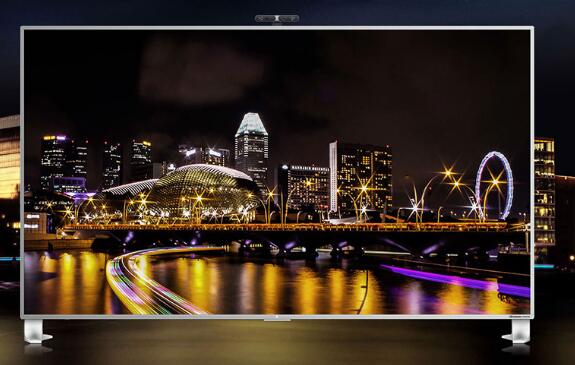
Task: Click the curved multicolor light trail
Action: [x=154, y=279]
